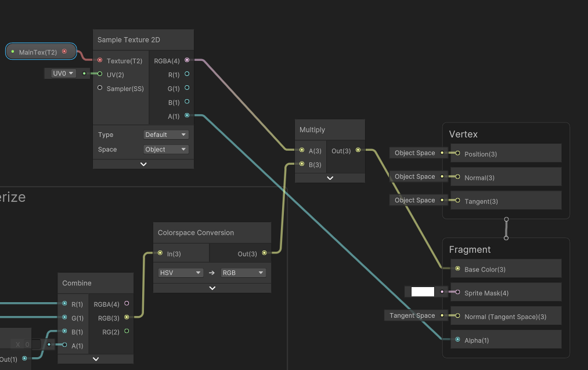The height and width of the screenshot is (370, 588).
Task: Select the Sample Texture 2D node title
Action: pos(129,39)
